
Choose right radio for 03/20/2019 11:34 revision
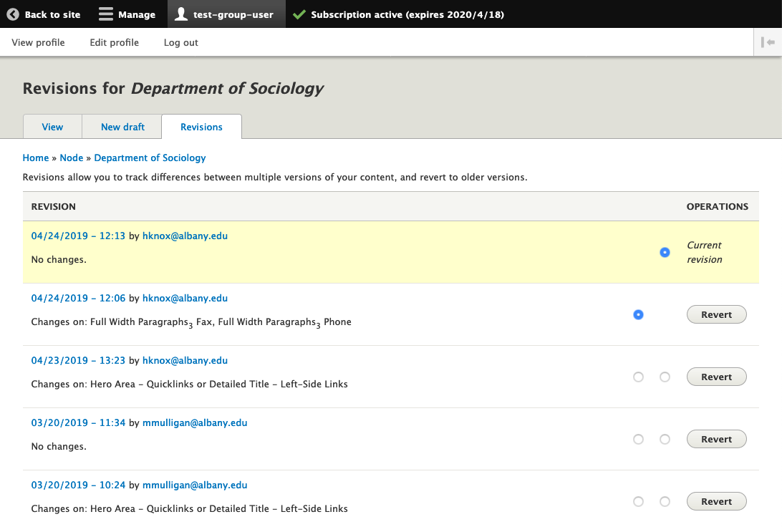[665, 439]
